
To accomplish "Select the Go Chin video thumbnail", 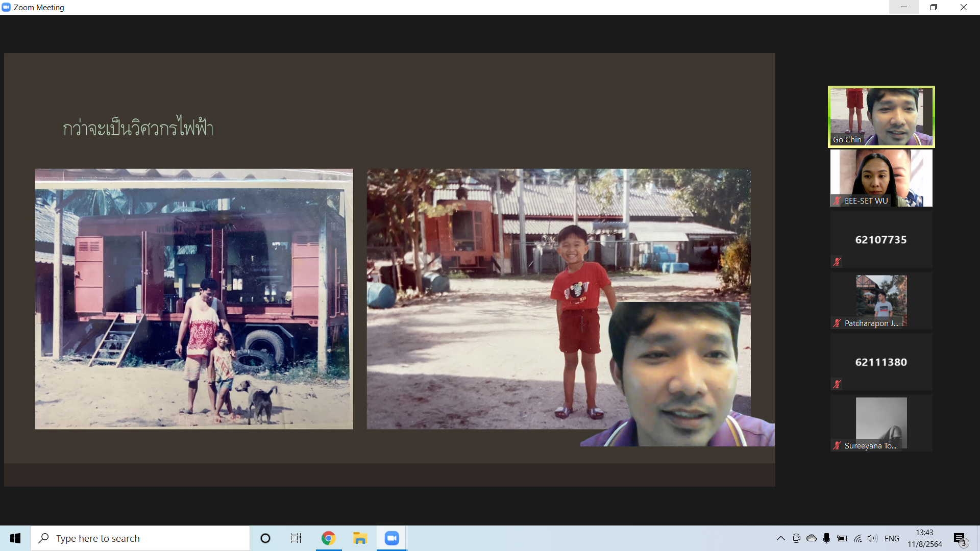I will (x=881, y=117).
